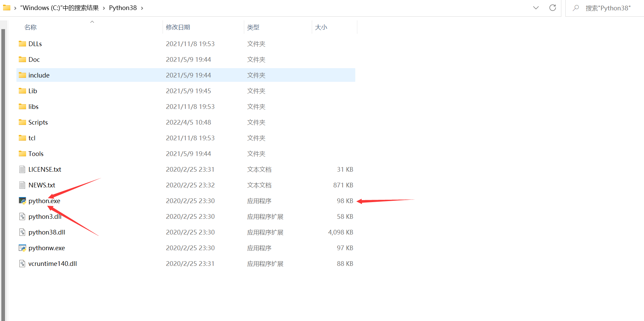The height and width of the screenshot is (321, 644).
Task: Expand chevron after Windows (C:) search results
Action: pos(104,8)
